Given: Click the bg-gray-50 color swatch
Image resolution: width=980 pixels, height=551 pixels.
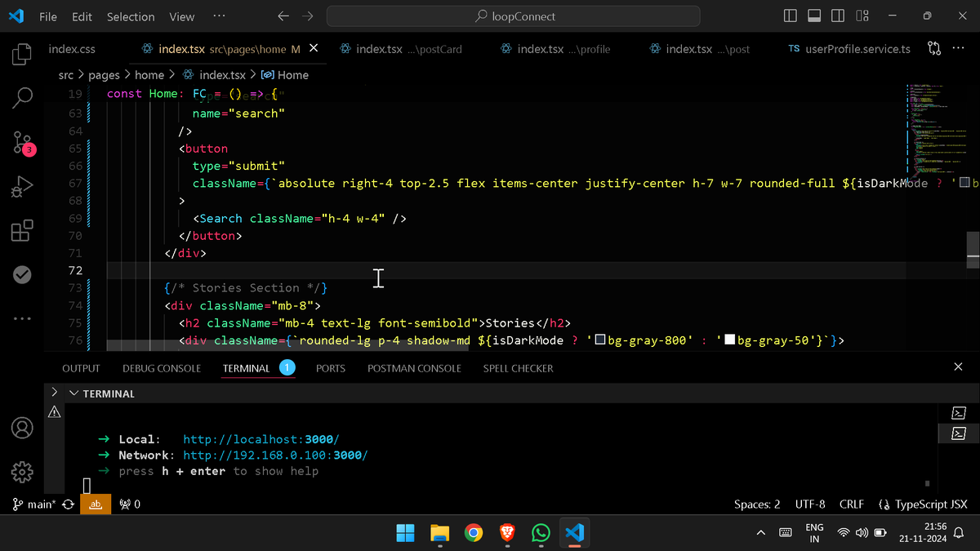Looking at the screenshot, I should pyautogui.click(x=730, y=340).
